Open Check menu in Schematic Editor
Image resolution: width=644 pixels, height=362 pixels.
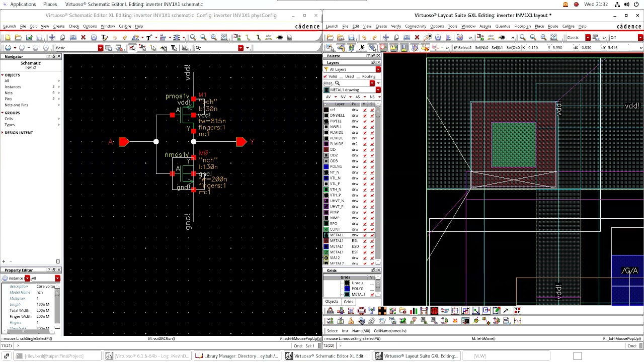click(x=73, y=26)
